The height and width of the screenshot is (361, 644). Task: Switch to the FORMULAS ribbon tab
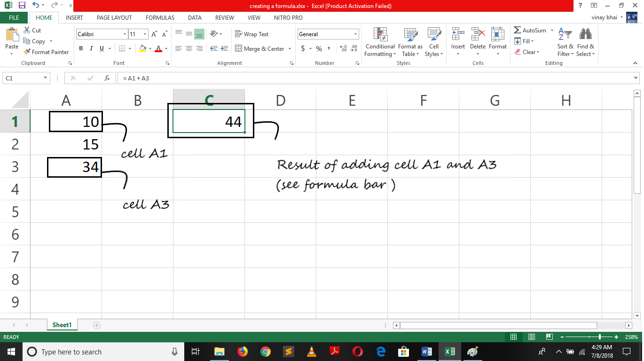(160, 18)
